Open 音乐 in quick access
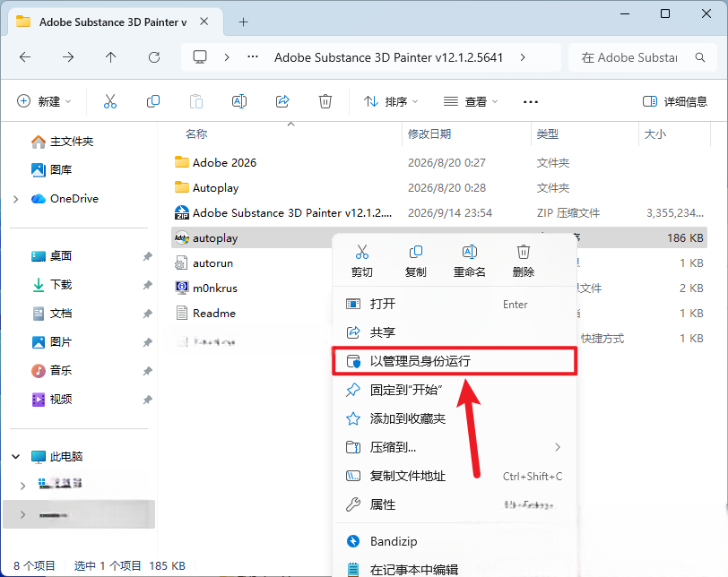Image resolution: width=728 pixels, height=577 pixels. point(51,371)
